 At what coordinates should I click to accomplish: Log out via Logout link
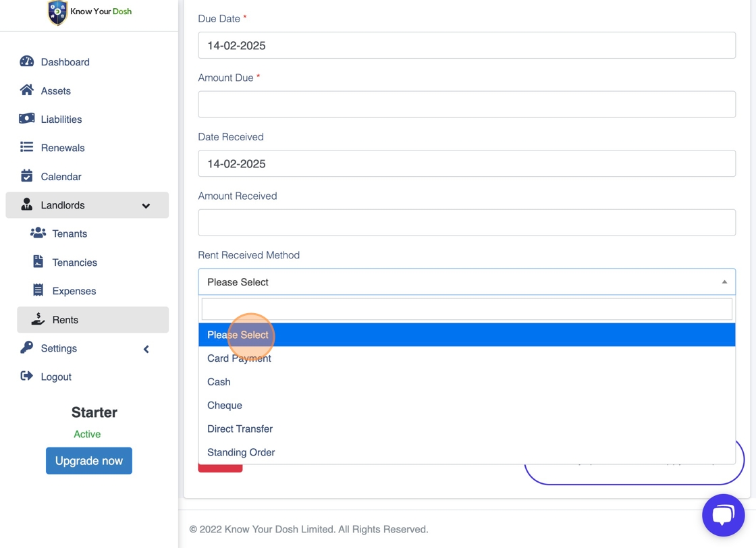pos(56,377)
